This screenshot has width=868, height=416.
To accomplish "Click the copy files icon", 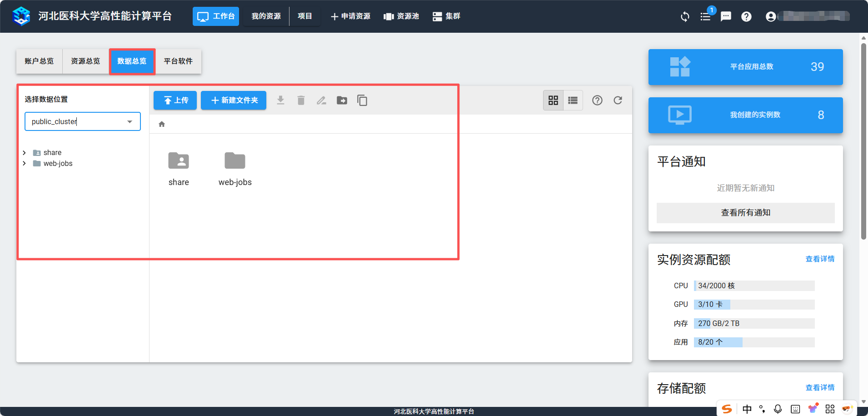I will coord(362,100).
